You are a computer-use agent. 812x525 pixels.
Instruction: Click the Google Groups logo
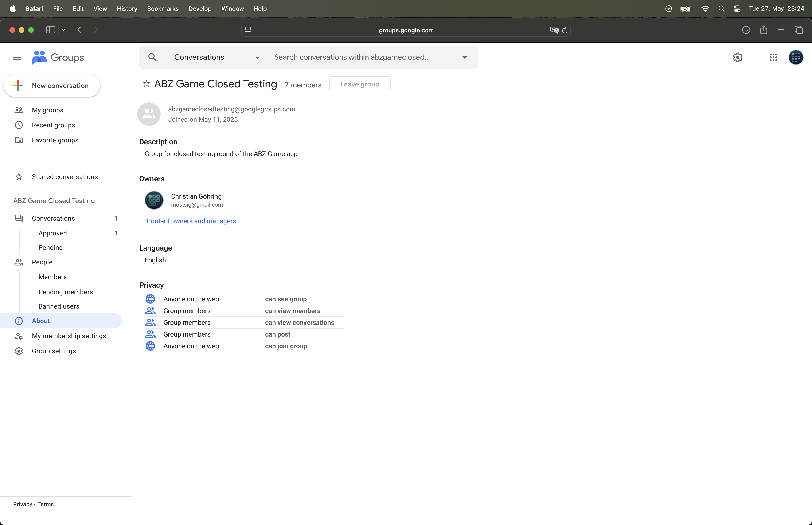click(x=58, y=57)
